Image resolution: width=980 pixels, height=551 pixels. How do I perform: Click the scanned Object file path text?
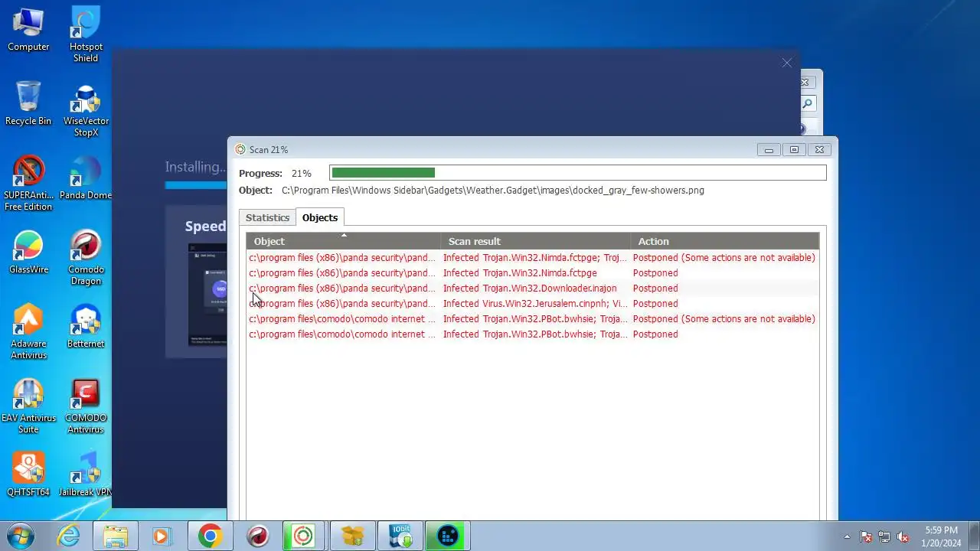click(493, 190)
